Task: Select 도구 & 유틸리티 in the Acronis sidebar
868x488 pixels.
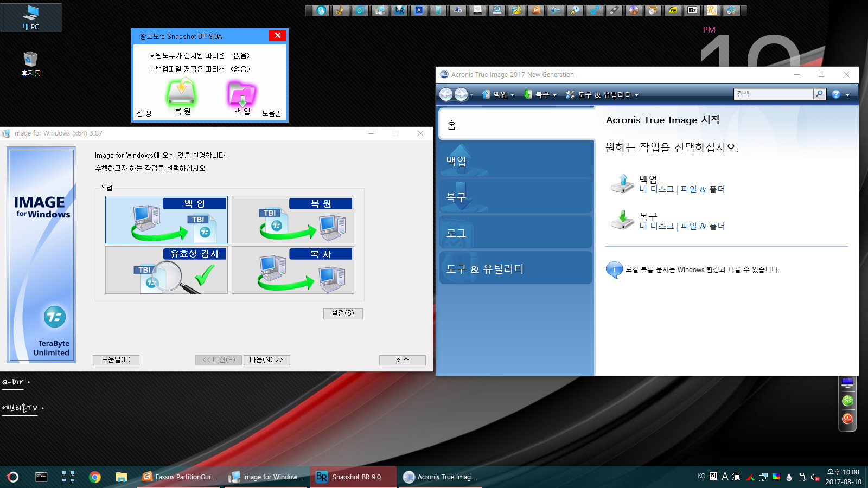Action: click(516, 268)
